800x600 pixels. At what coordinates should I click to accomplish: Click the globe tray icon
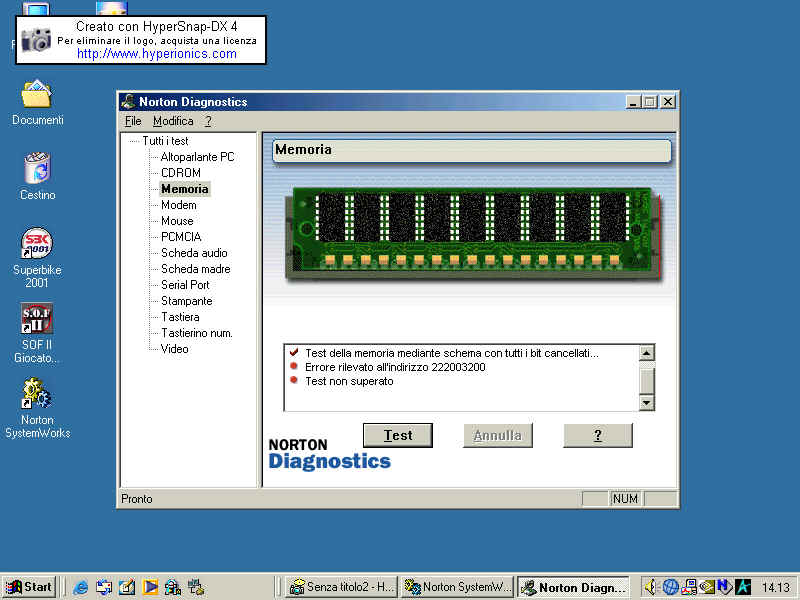[x=670, y=587]
